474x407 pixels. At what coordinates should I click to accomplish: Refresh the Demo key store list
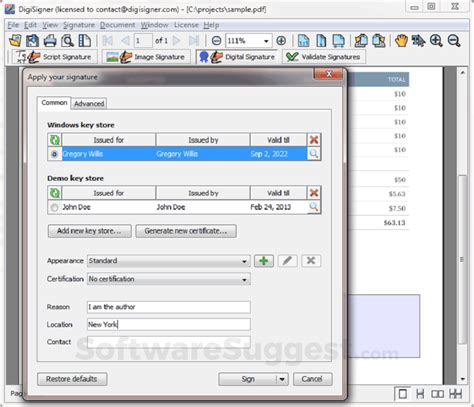click(x=55, y=193)
